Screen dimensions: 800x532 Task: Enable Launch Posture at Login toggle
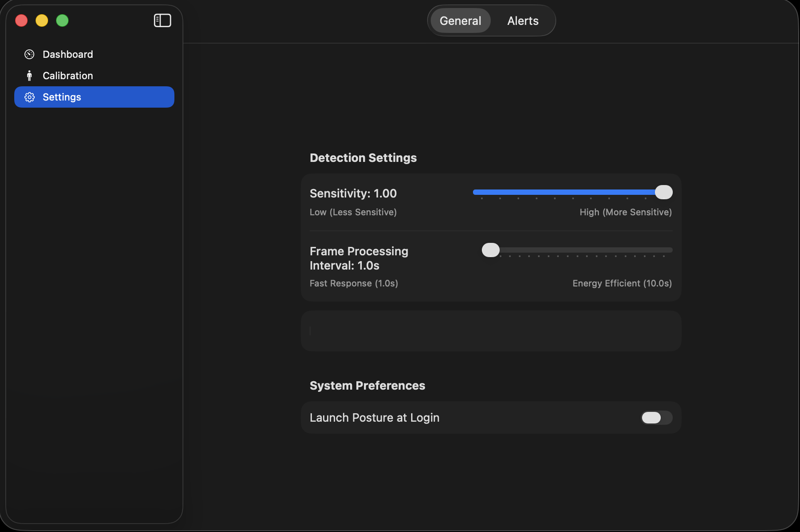click(656, 418)
